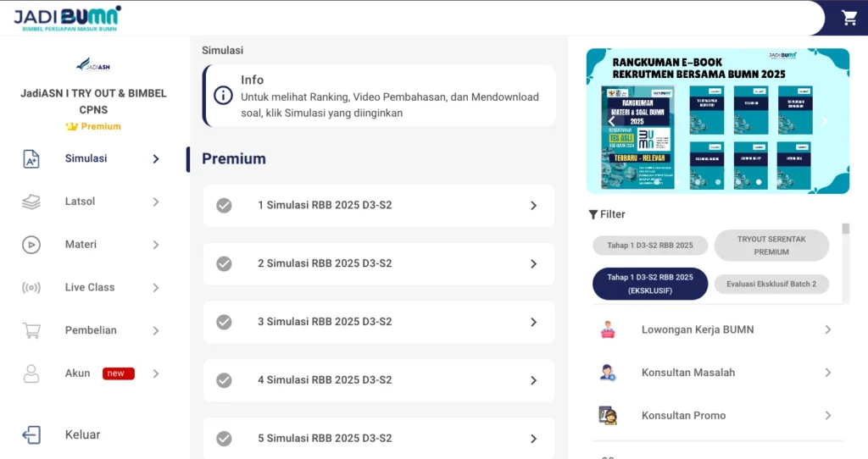Image resolution: width=868 pixels, height=459 pixels.
Task: Open chevron of 3 Simulasi RBB 2025 D3-S2
Action: 534,323
